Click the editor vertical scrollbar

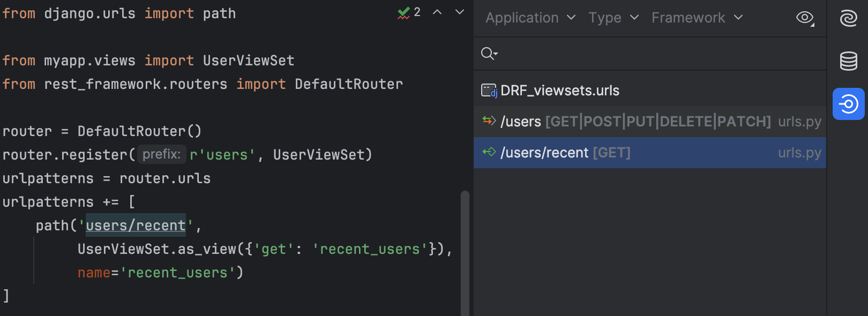point(465,252)
